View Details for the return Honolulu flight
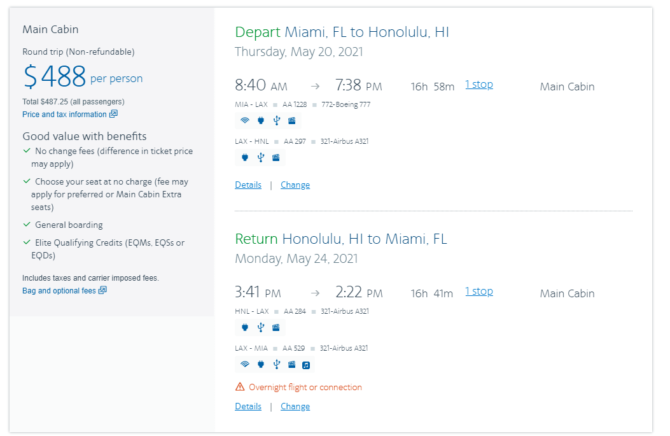The image size is (670, 436). [248, 407]
